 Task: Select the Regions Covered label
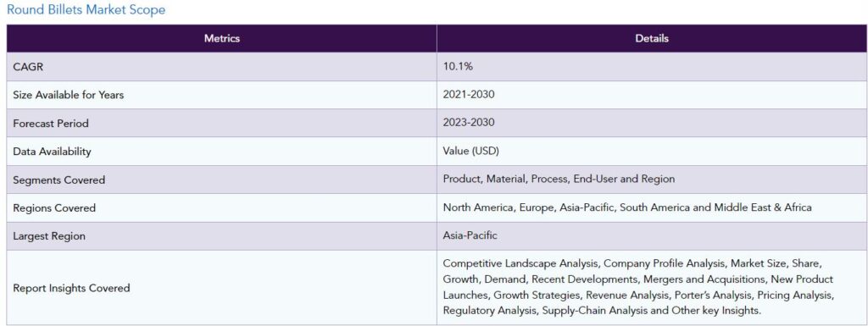54,208
